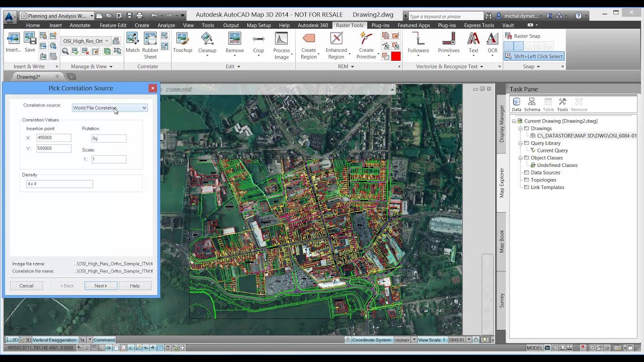Switch to 2D view mode
The image size is (644, 362).
12,340
